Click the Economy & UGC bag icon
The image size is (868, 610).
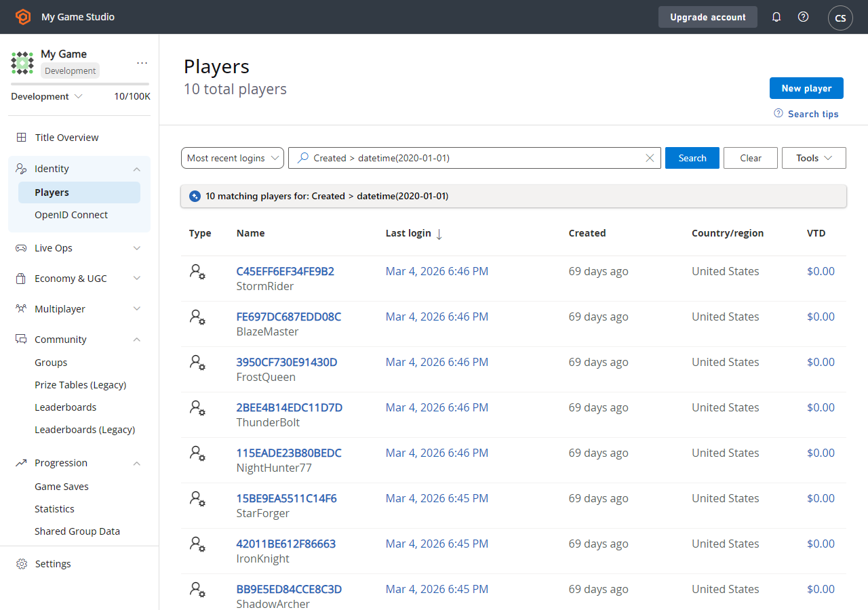tap(22, 279)
